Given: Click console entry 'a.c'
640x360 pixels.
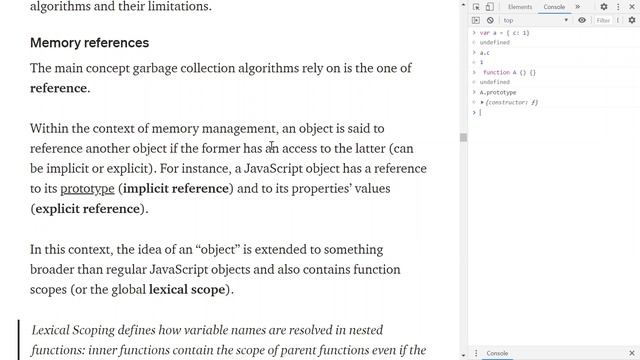Looking at the screenshot, I should (484, 53).
